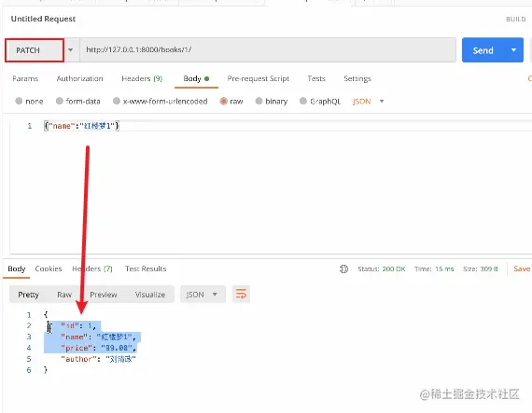Click the Save response link
Image resolution: width=532 pixels, height=413 pixels.
522,268
